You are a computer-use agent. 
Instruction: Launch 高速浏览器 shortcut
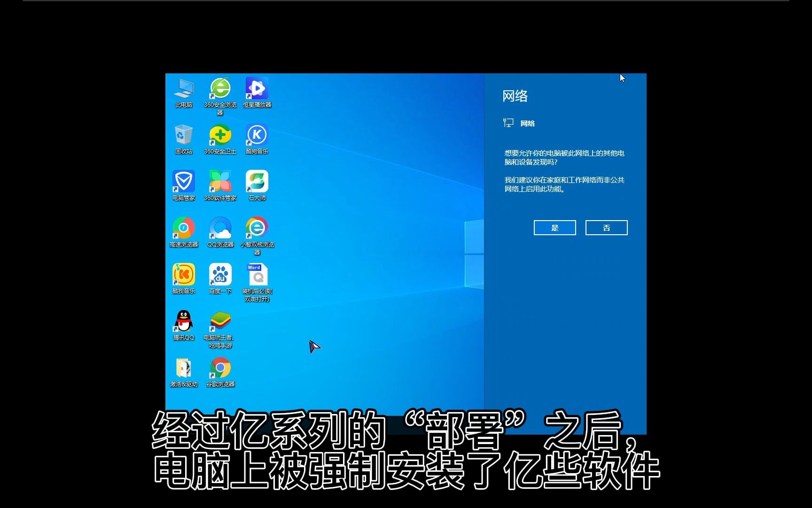pyautogui.click(x=184, y=233)
